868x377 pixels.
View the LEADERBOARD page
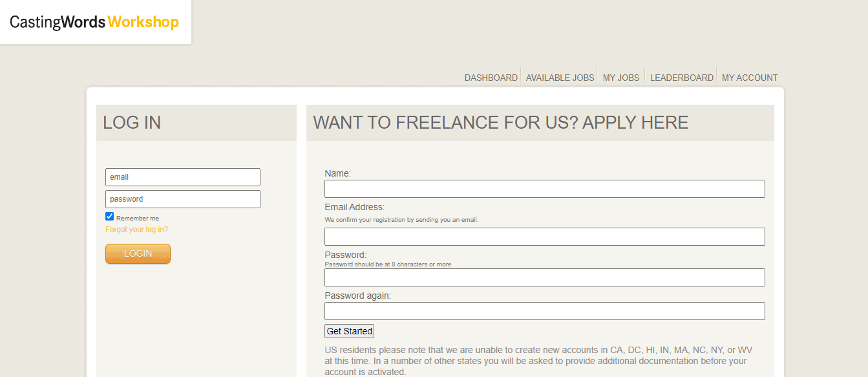point(682,78)
